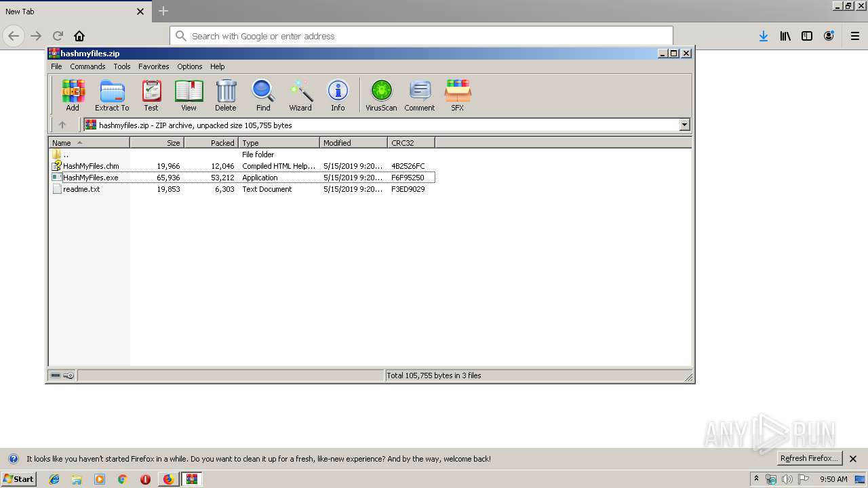Click the disk drive icon in status bar
This screenshot has height=488, width=868.
[x=56, y=375]
